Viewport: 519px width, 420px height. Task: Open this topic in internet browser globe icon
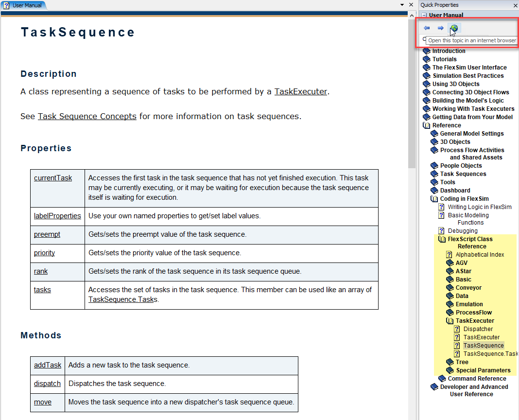(454, 28)
